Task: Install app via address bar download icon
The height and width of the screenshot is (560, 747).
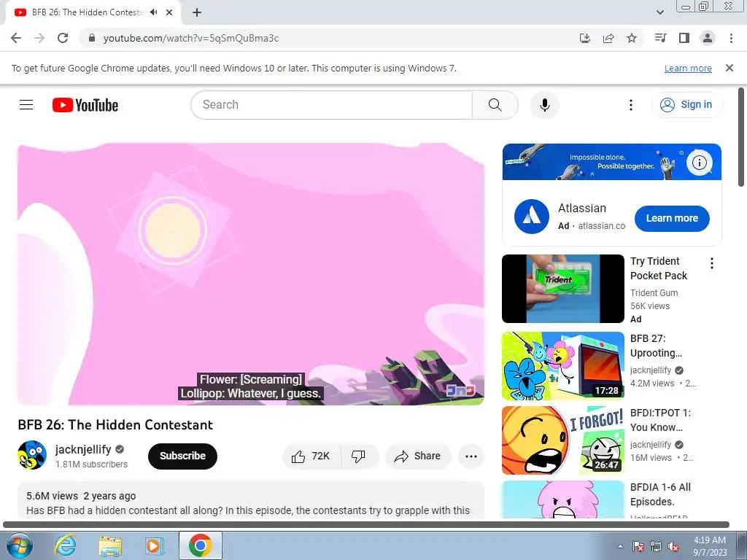Action: 585,38
